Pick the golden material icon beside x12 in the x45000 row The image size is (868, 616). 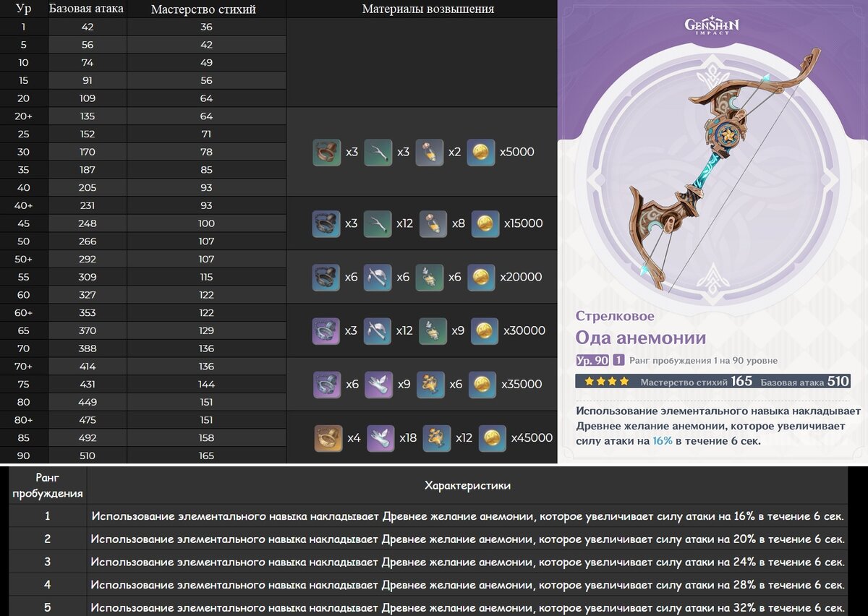(x=437, y=438)
